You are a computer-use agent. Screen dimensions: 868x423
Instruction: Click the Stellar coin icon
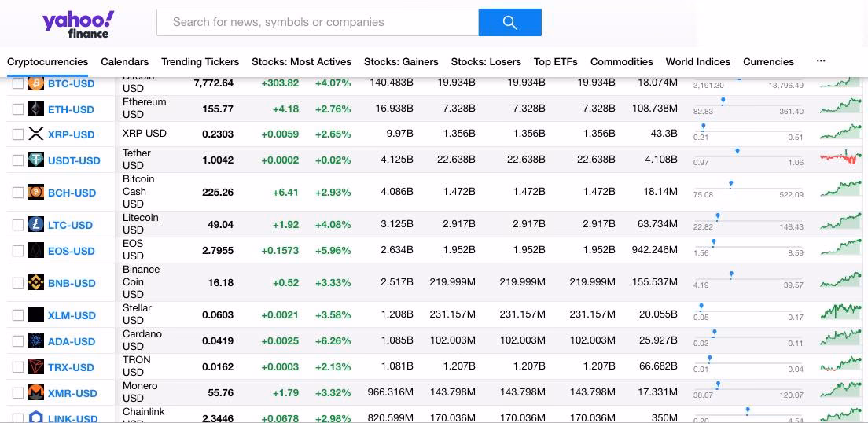pyautogui.click(x=36, y=314)
